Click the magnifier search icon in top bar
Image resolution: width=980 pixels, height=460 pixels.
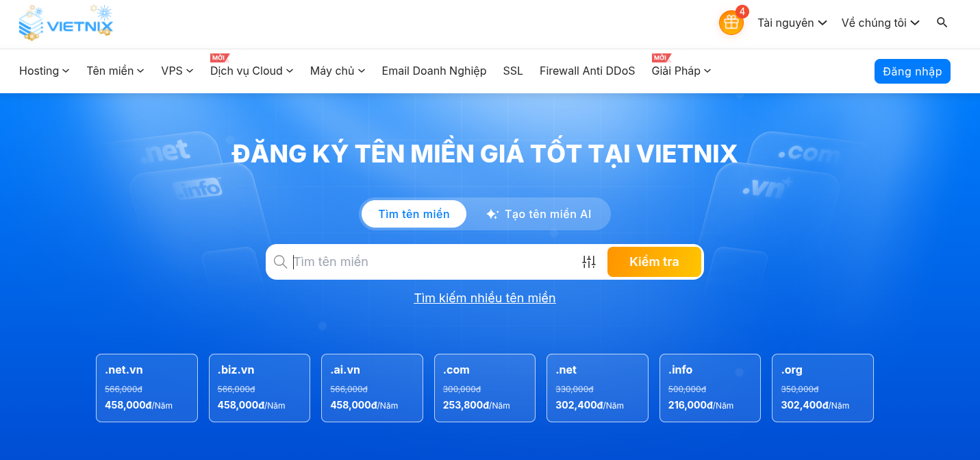[942, 22]
